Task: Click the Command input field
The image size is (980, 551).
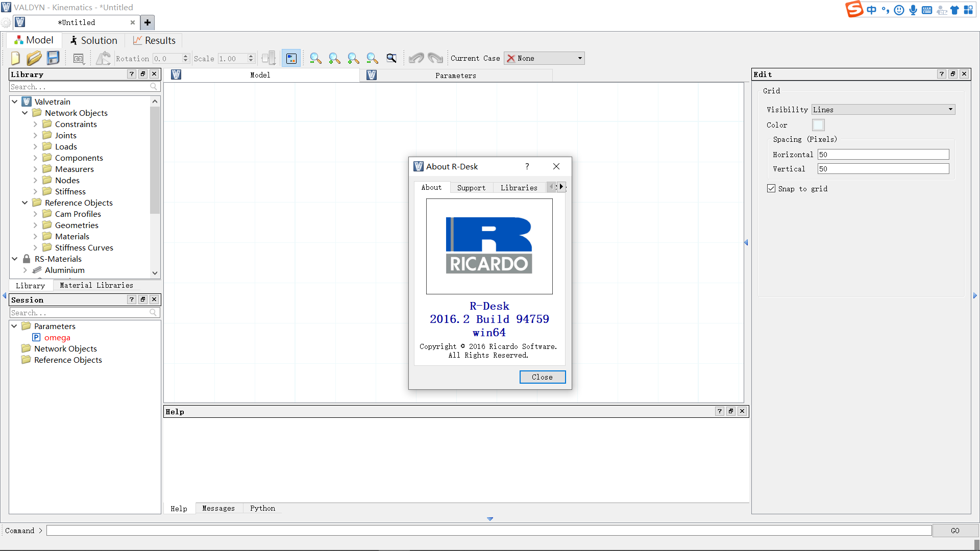Action: point(489,531)
